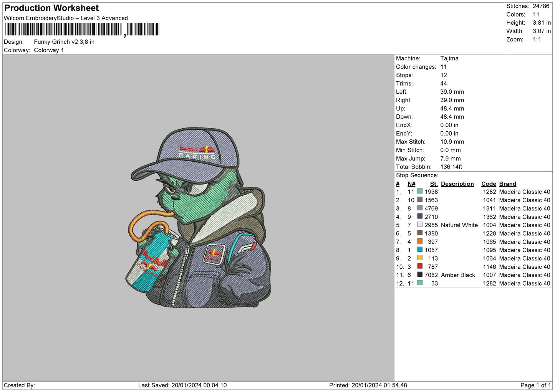Screen dimensions: 555x392
Task: Click the Up value 48.4 mm
Action: click(x=452, y=108)
